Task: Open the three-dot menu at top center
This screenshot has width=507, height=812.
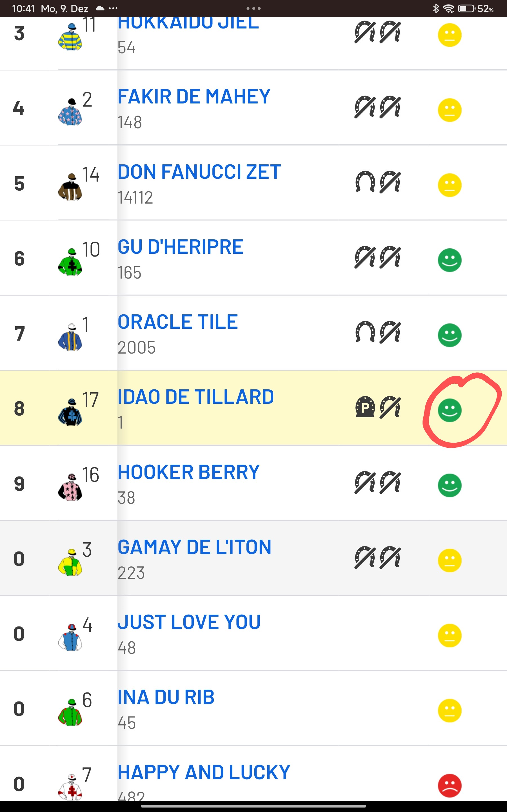Action: 253,8
